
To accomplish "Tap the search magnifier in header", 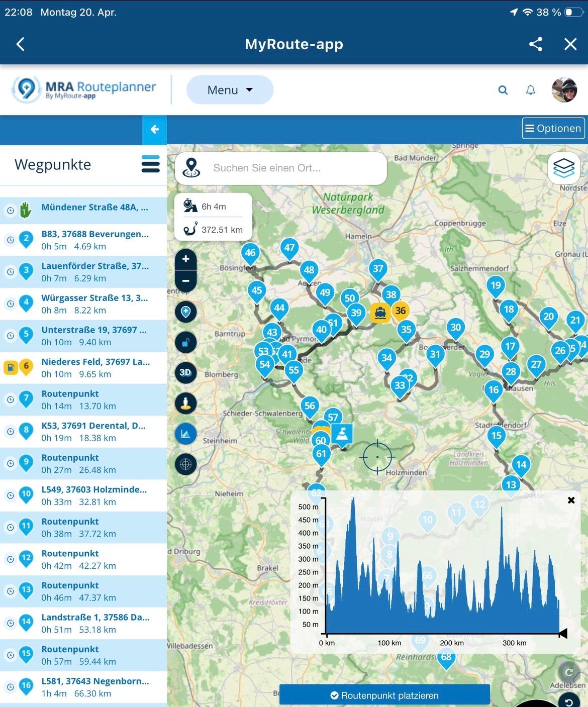I will 503,90.
